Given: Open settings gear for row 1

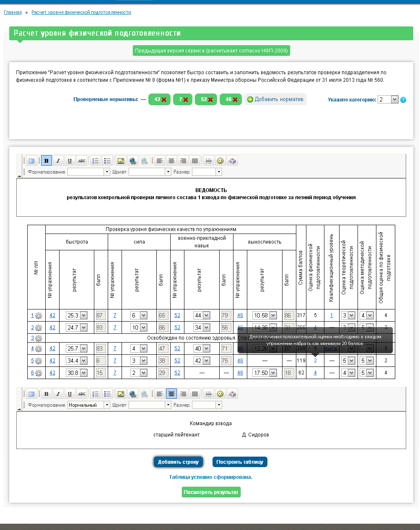Looking at the screenshot, I should tap(39, 316).
